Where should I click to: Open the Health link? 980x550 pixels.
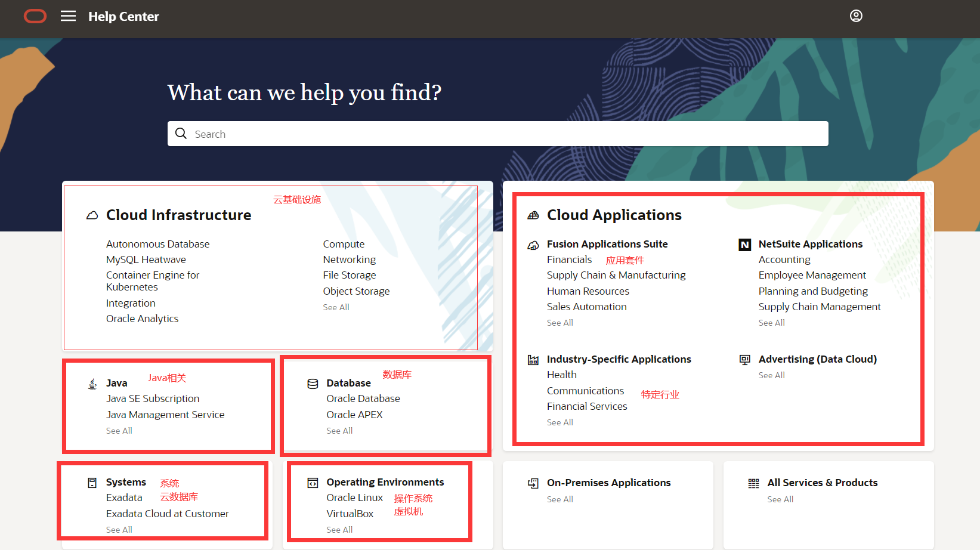562,375
